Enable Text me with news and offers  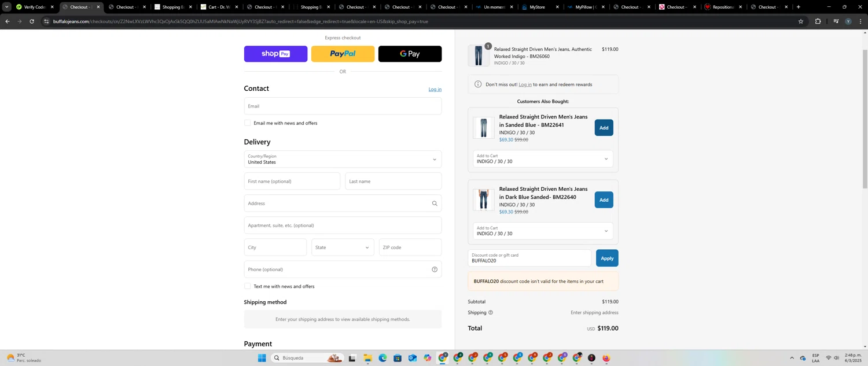(x=248, y=286)
